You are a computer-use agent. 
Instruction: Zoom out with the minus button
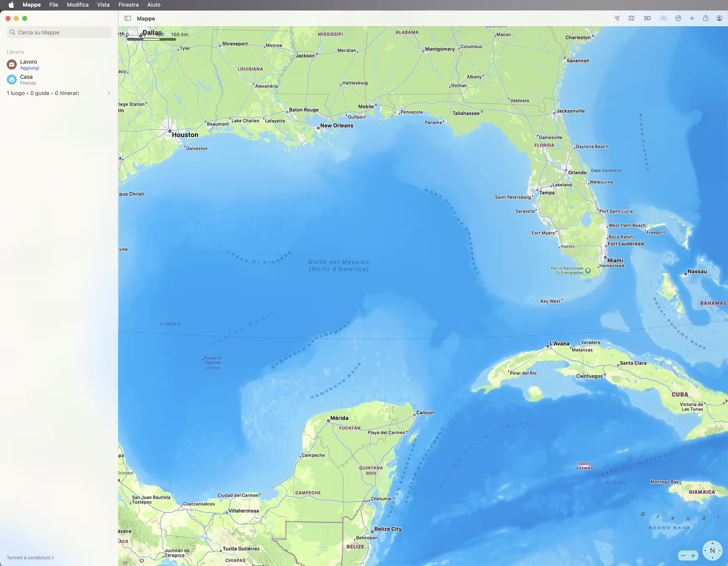tap(683, 556)
